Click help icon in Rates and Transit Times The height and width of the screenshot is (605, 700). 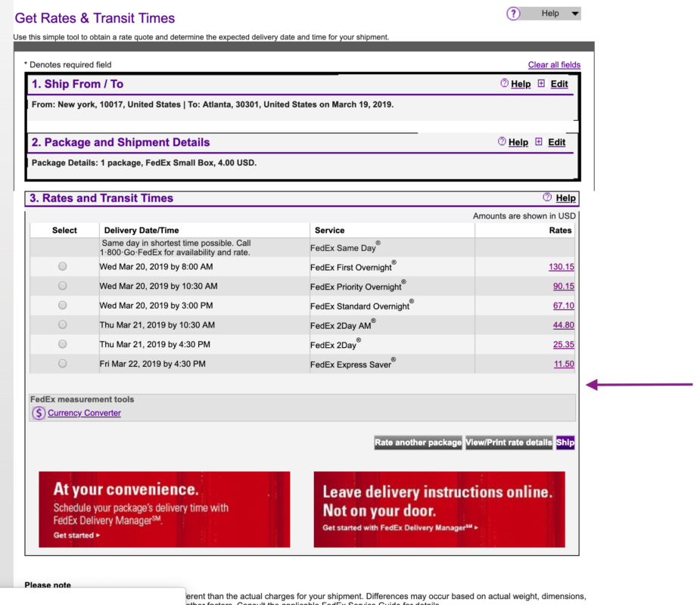(x=547, y=197)
